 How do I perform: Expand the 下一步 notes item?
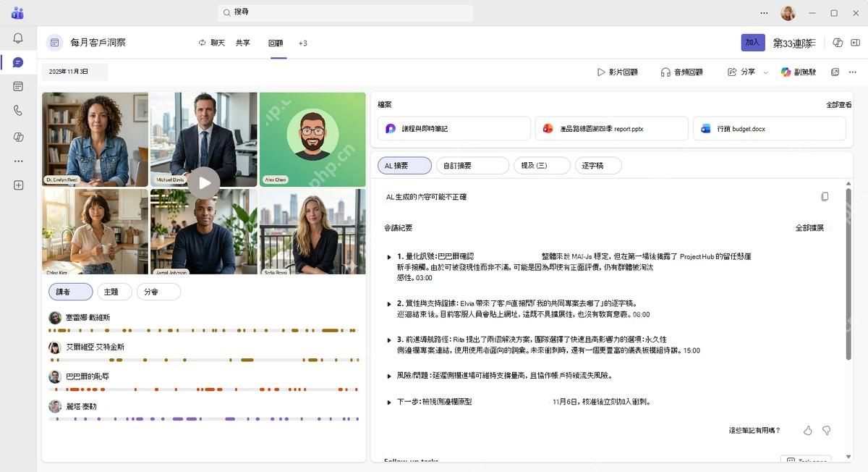(x=389, y=402)
